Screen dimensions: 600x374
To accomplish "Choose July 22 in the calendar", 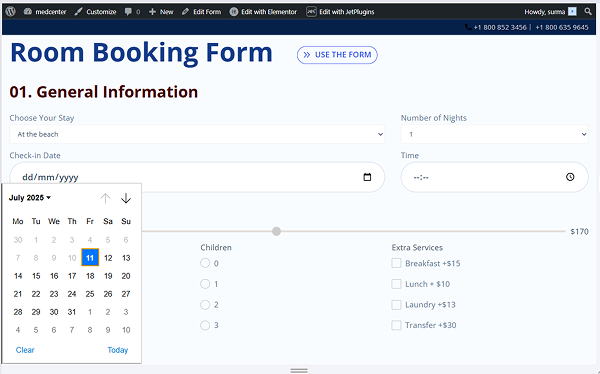I will (36, 294).
